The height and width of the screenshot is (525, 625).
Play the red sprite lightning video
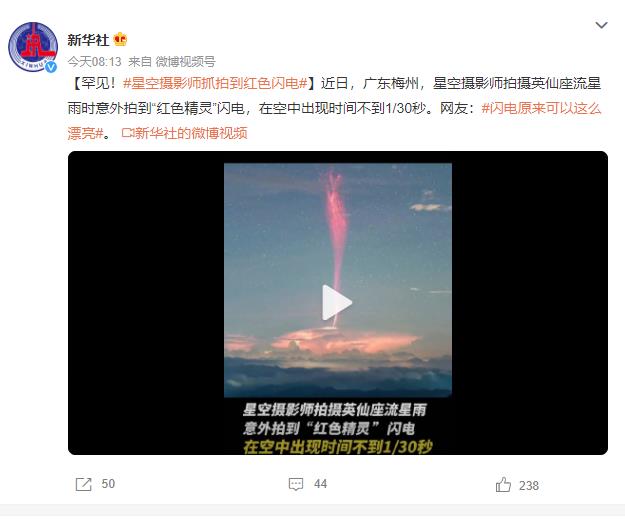pyautogui.click(x=337, y=303)
